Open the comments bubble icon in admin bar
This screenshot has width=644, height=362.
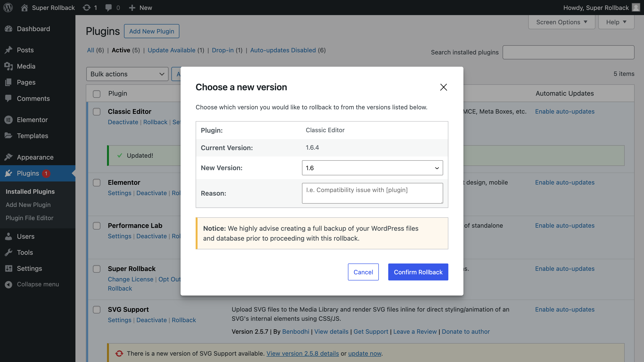(108, 8)
